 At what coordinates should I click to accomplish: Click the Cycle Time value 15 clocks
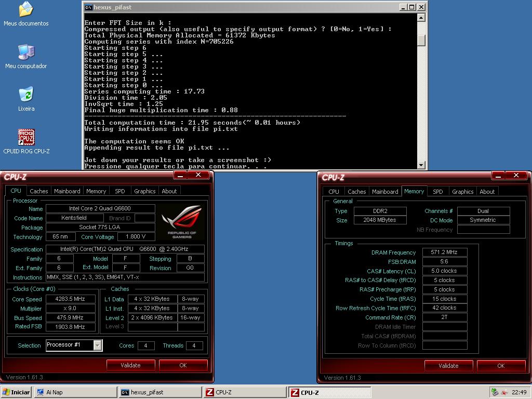[445, 299]
